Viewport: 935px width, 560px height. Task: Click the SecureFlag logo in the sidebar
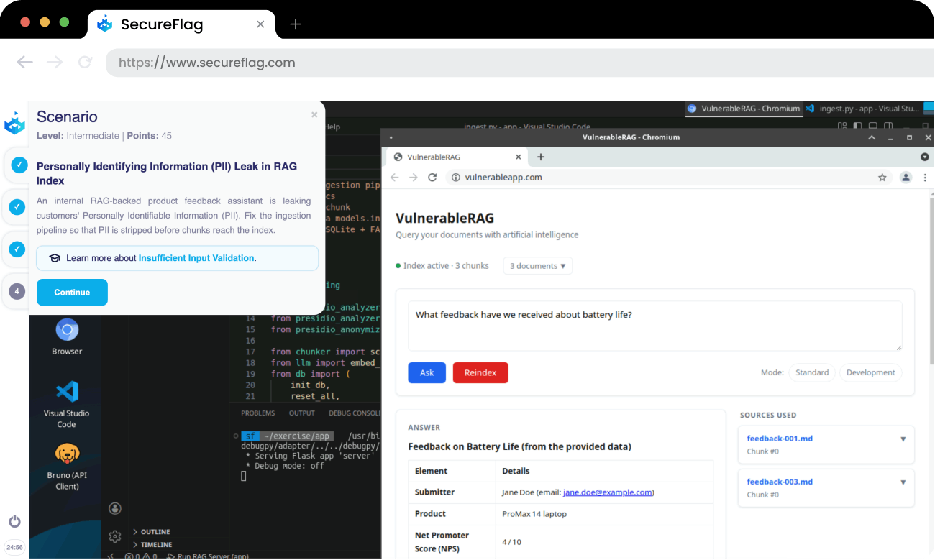[14, 123]
